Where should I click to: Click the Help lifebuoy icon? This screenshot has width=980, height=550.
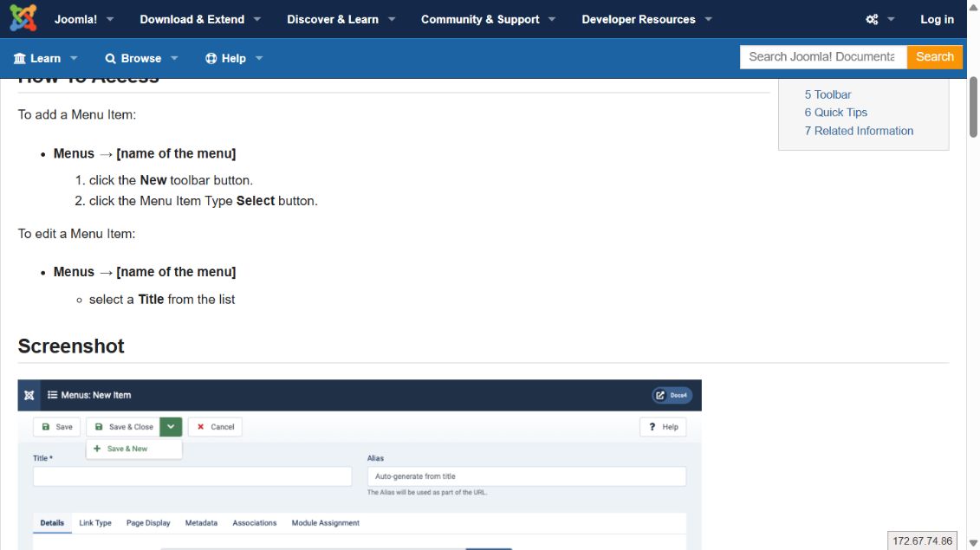[x=211, y=58]
